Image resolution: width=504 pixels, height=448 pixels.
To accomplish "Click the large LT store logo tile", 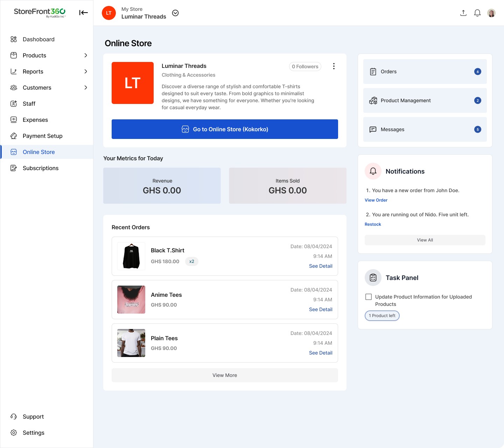I will [x=133, y=83].
